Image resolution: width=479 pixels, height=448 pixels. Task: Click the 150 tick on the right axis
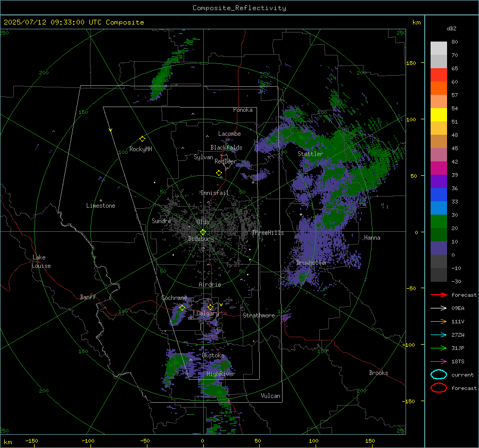[411, 63]
